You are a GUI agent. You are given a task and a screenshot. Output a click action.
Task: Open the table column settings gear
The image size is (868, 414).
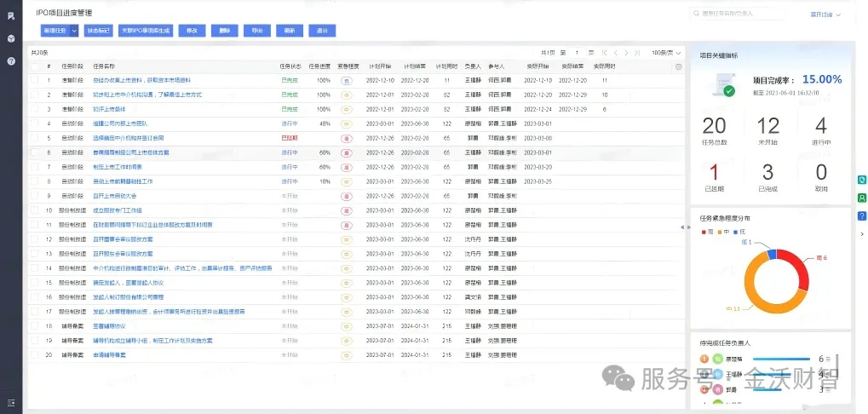point(679,66)
